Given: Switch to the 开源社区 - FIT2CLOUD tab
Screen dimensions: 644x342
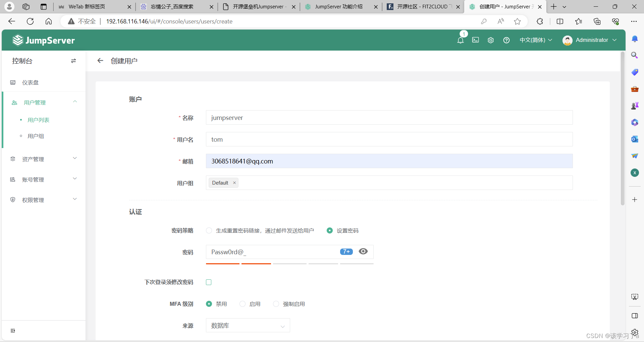Looking at the screenshot, I should 423,7.
